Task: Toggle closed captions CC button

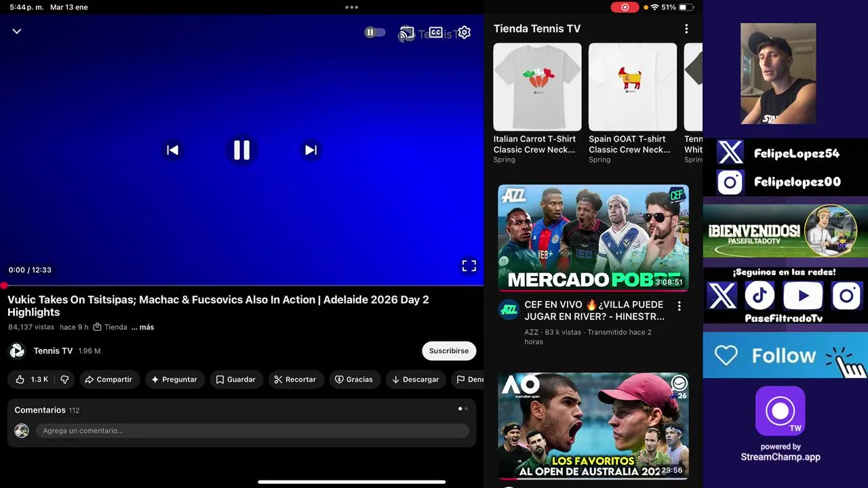Action: pos(435,33)
